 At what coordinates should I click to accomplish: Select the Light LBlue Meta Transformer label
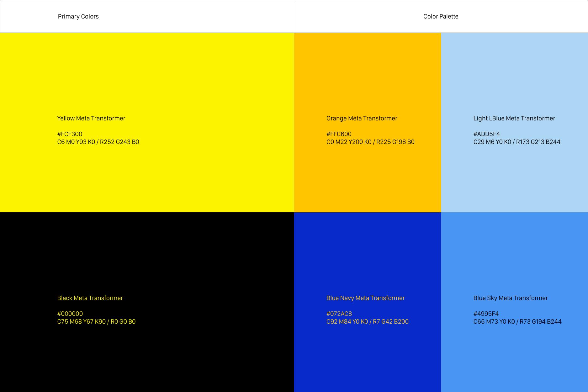[x=514, y=118]
